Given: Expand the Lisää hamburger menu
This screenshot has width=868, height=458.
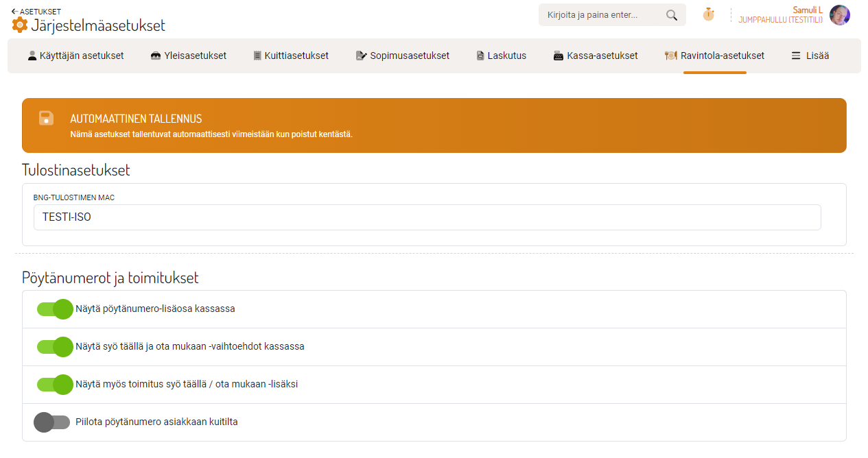Looking at the screenshot, I should (x=810, y=56).
